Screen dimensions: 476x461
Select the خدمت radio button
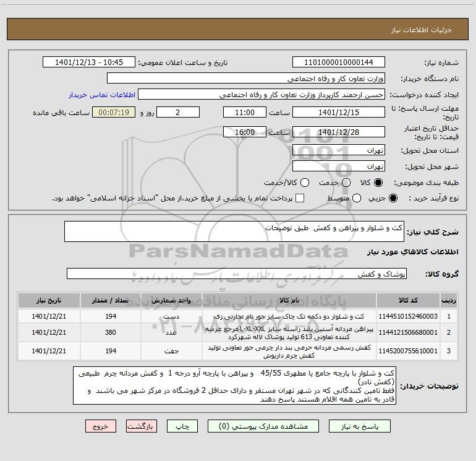[x=346, y=183]
